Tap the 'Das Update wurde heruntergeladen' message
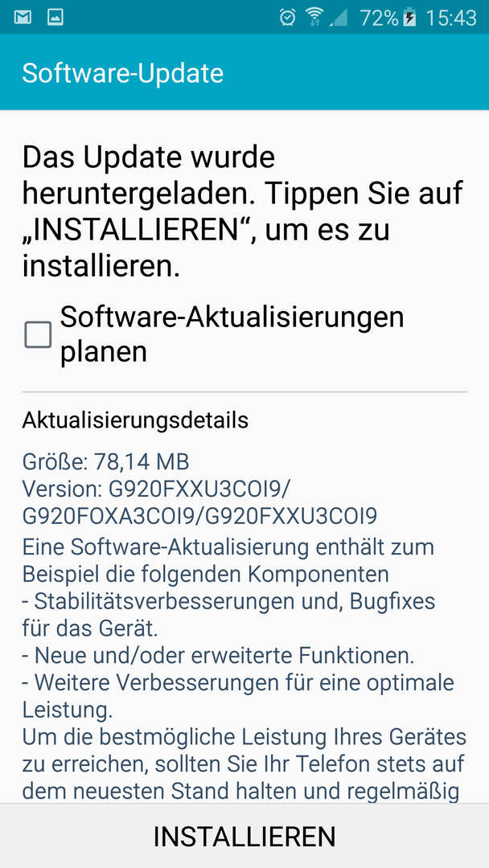Viewport: 489px width, 868px height. coord(243,212)
